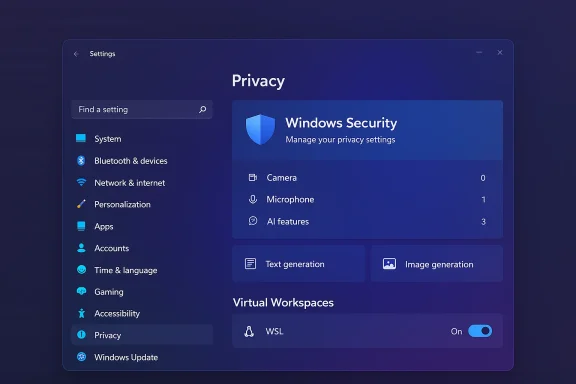Select Accounts in sidebar
The image size is (576, 384).
coord(142,248)
